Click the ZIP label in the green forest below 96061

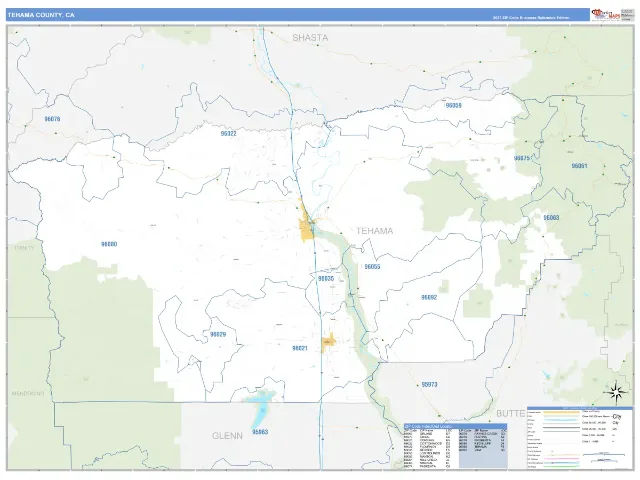[551, 218]
